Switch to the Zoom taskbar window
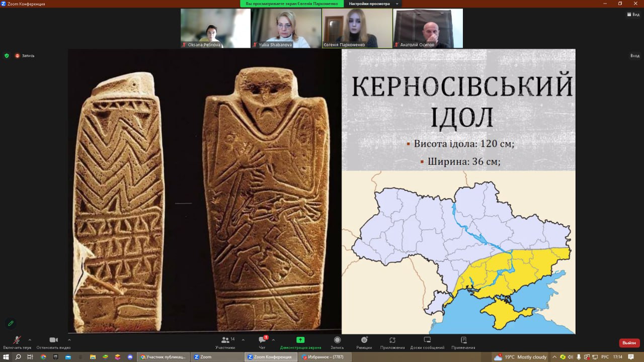 click(217, 357)
